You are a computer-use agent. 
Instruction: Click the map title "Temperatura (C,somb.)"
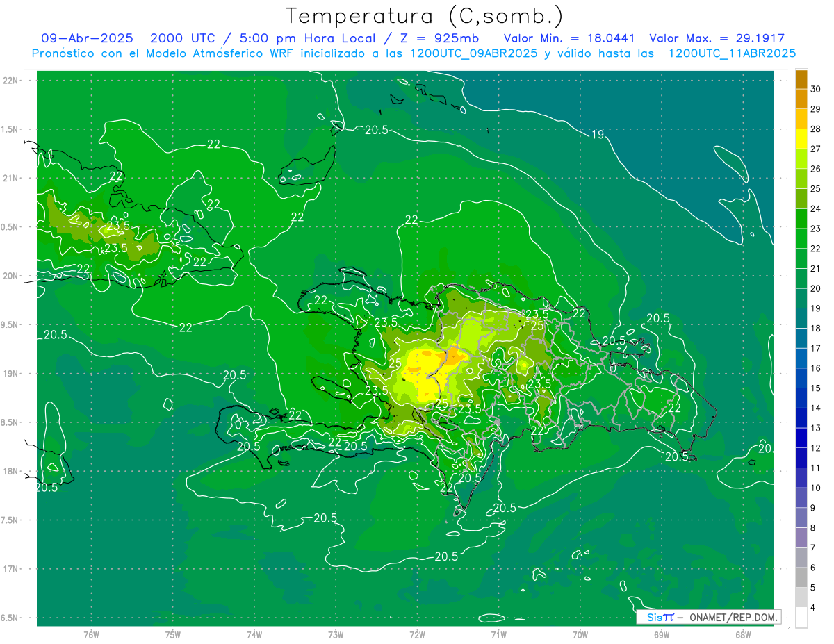tap(425, 16)
